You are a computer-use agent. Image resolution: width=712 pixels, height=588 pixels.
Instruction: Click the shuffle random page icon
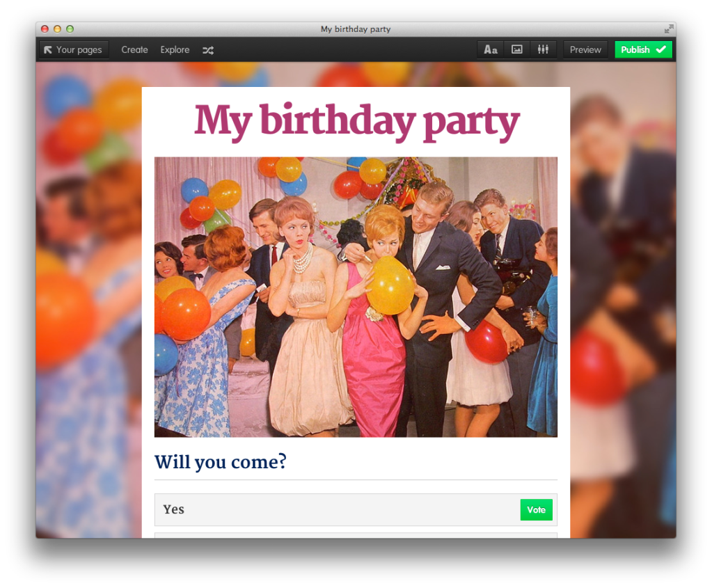(208, 50)
